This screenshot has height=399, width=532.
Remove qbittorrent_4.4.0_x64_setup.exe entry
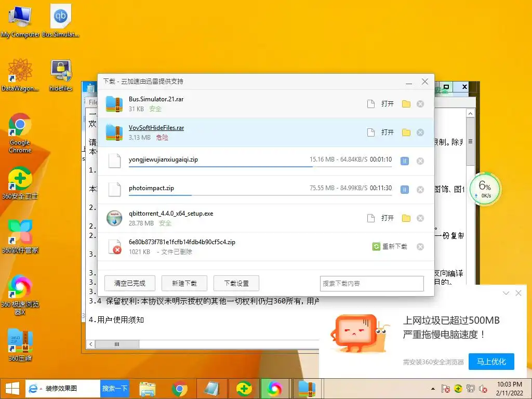(x=420, y=218)
